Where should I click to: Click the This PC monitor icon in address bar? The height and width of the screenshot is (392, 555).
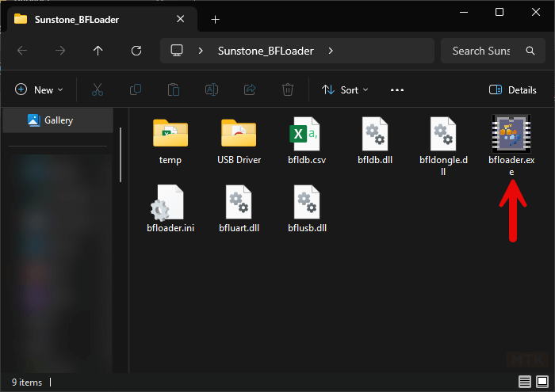point(177,51)
